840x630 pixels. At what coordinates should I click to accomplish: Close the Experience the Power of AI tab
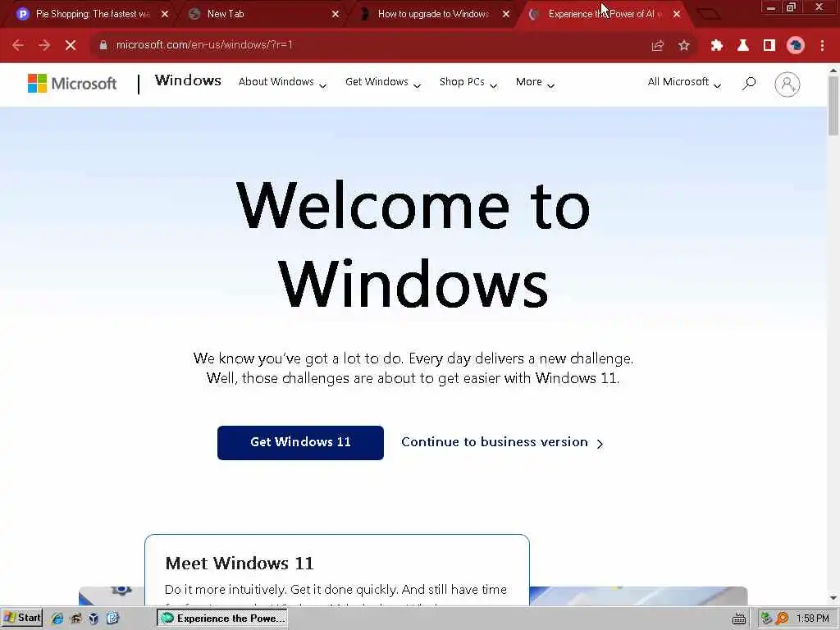677,14
